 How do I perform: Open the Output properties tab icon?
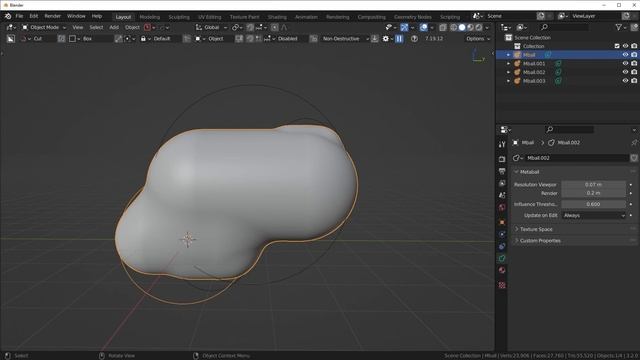pos(502,171)
